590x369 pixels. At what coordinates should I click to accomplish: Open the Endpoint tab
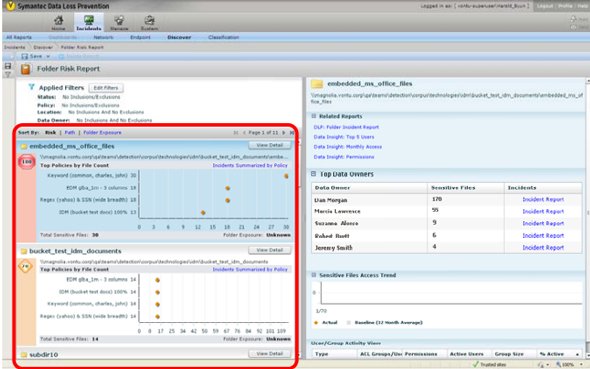140,37
